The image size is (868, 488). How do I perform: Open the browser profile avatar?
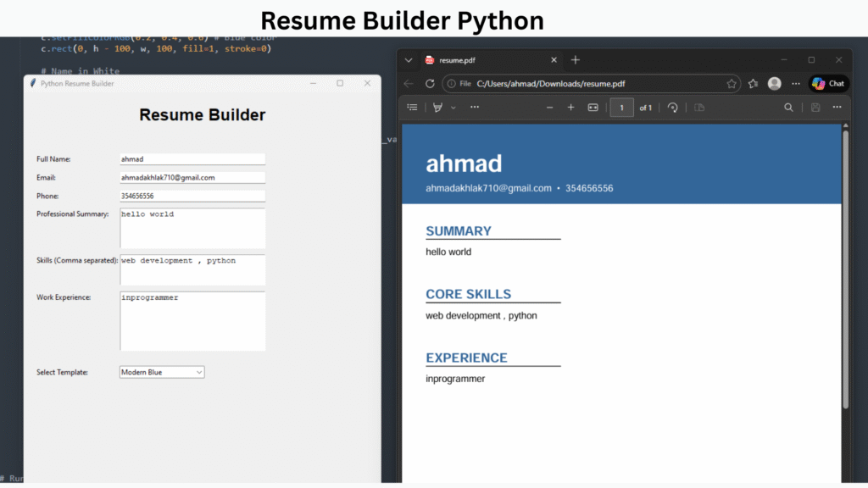774,83
